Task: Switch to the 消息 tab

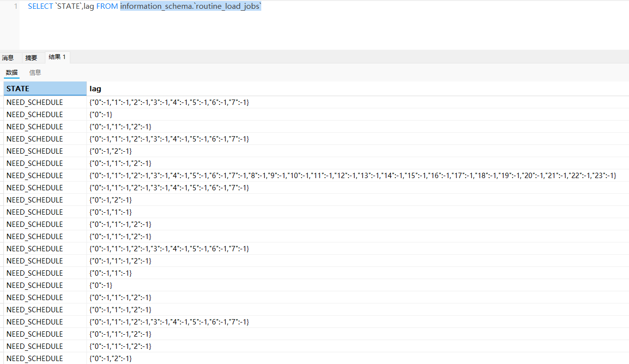Action: [x=8, y=58]
